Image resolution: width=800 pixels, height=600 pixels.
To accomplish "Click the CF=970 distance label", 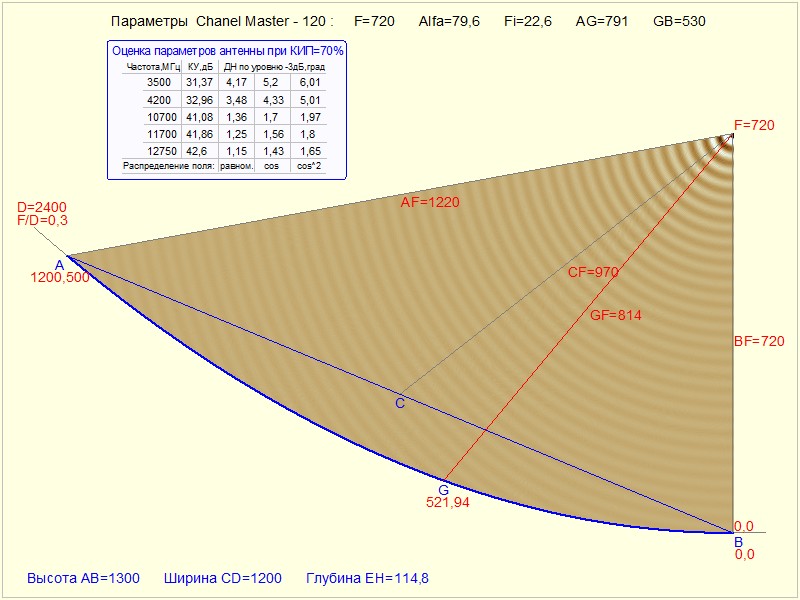I will (x=593, y=272).
